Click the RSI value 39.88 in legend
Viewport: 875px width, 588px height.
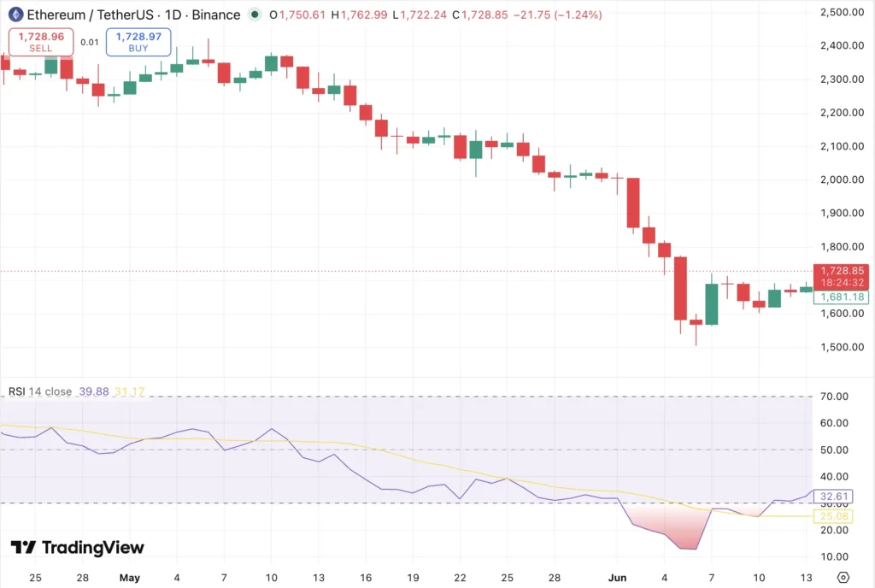pos(94,391)
